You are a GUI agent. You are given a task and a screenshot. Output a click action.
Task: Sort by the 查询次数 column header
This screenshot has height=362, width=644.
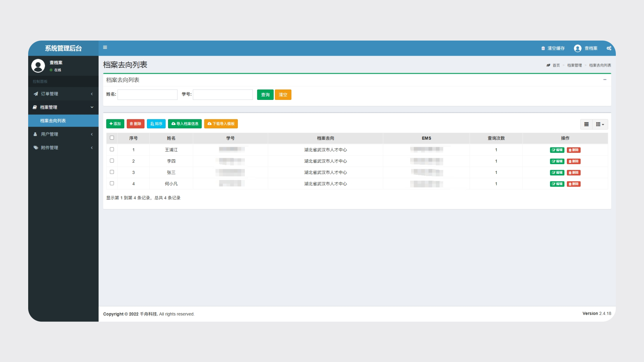496,138
